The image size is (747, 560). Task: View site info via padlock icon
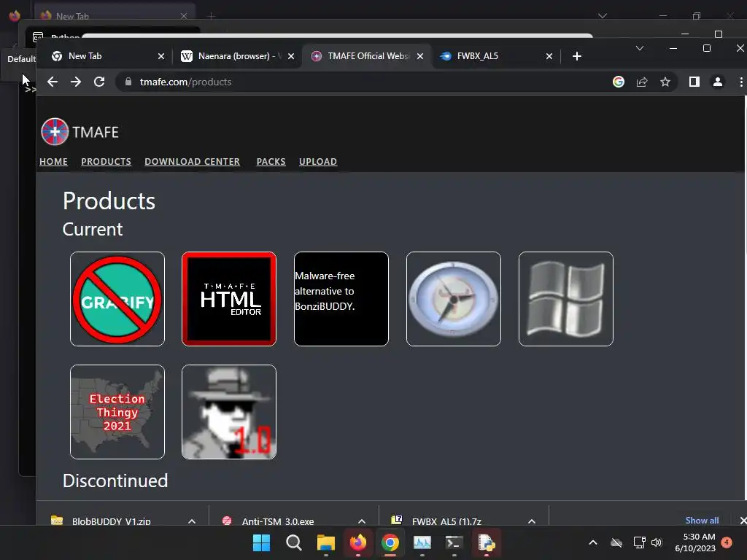pyautogui.click(x=128, y=82)
